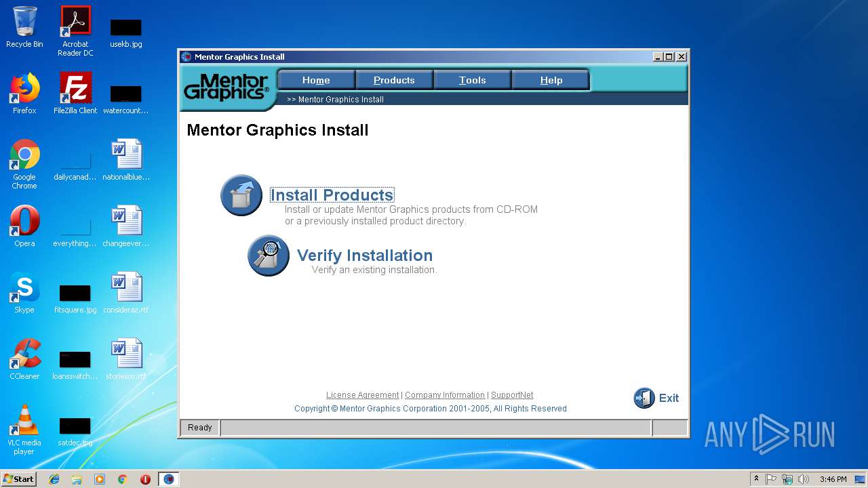The height and width of the screenshot is (488, 868).
Task: Click the 3:46 PM clock
Action: pyautogui.click(x=833, y=479)
